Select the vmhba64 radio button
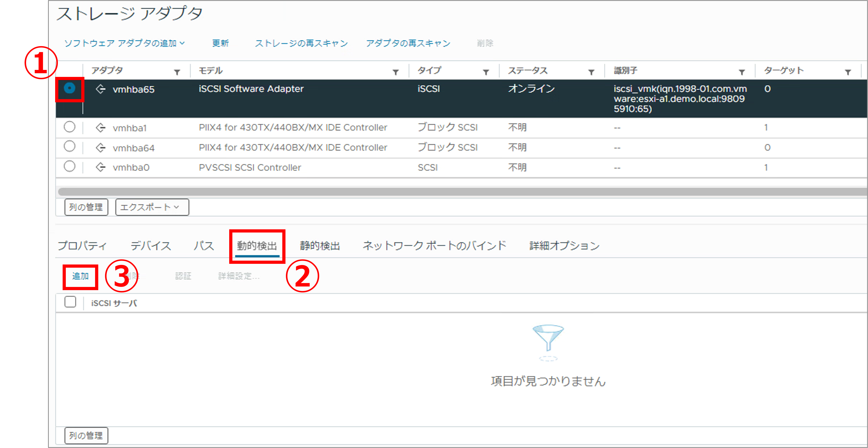The width and height of the screenshot is (868, 448). [x=69, y=147]
